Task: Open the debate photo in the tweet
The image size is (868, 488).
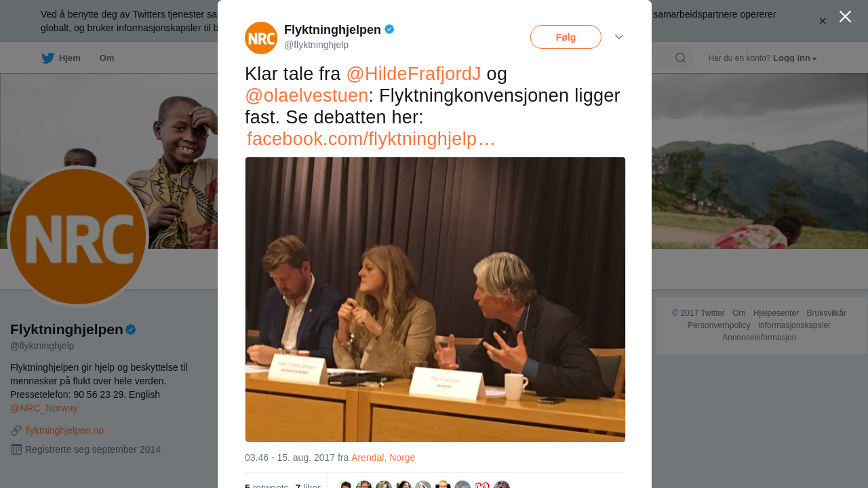Action: pos(435,300)
